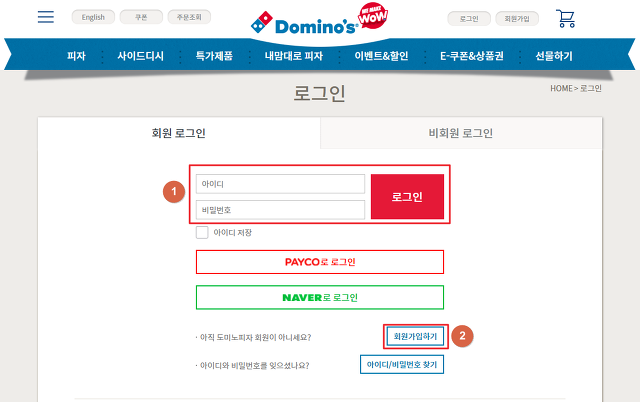
Task: Open the 피자 menu item
Action: point(76,56)
